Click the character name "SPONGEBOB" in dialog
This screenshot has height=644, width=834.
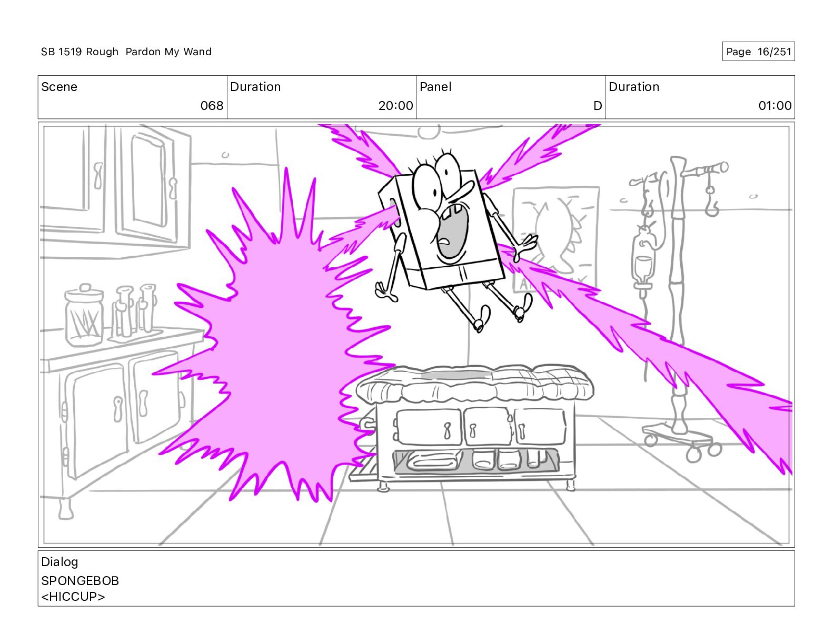tap(80, 581)
